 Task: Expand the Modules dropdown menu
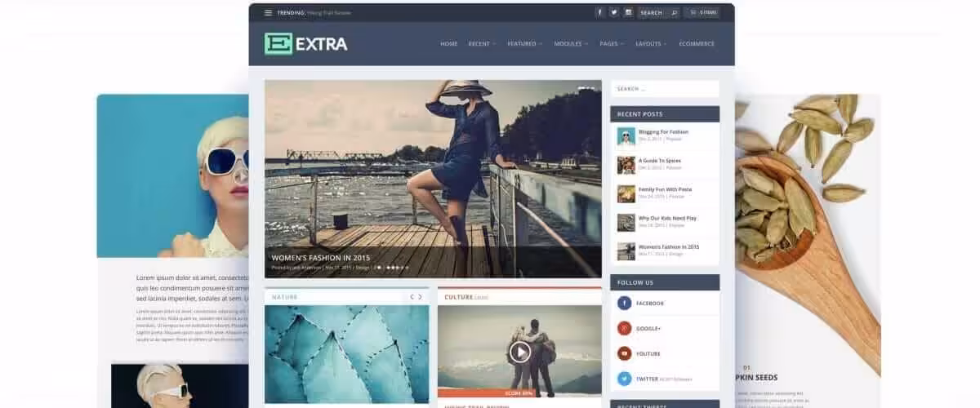click(571, 43)
